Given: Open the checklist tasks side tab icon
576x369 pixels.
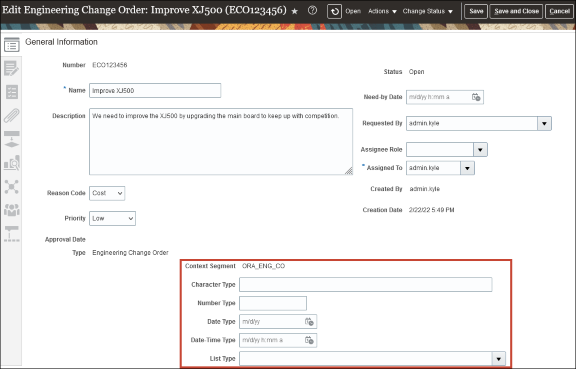Looking at the screenshot, I should (x=12, y=92).
